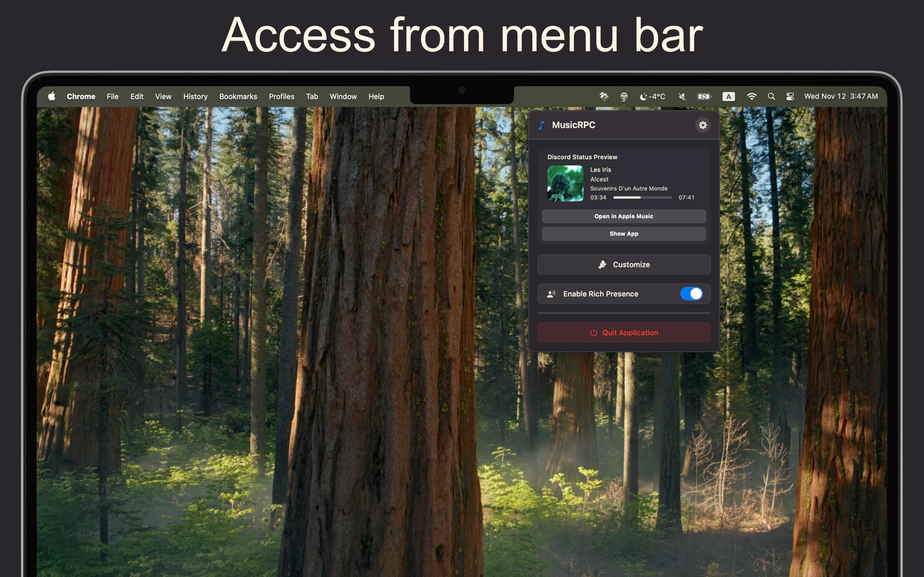Click the song playback progress bar

(642, 197)
